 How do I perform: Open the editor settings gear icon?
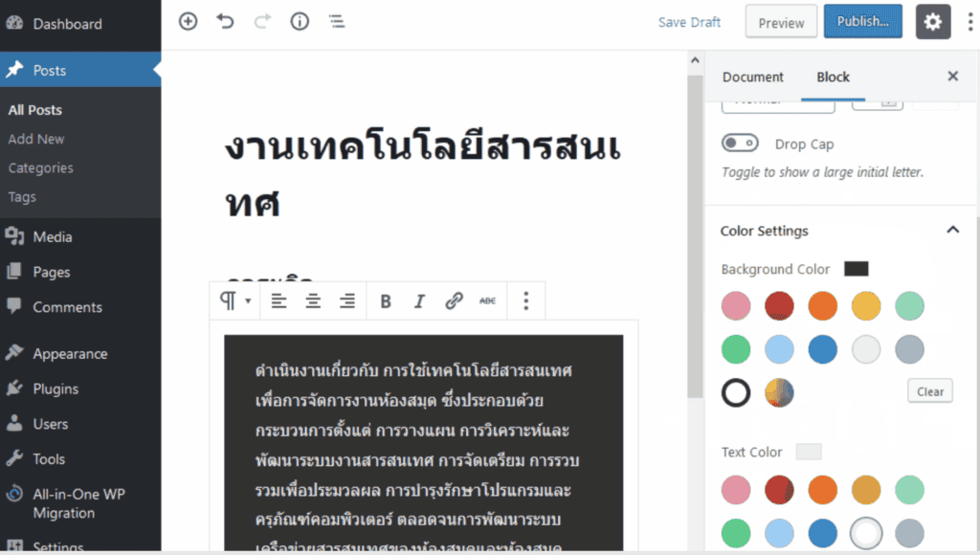[x=933, y=21]
